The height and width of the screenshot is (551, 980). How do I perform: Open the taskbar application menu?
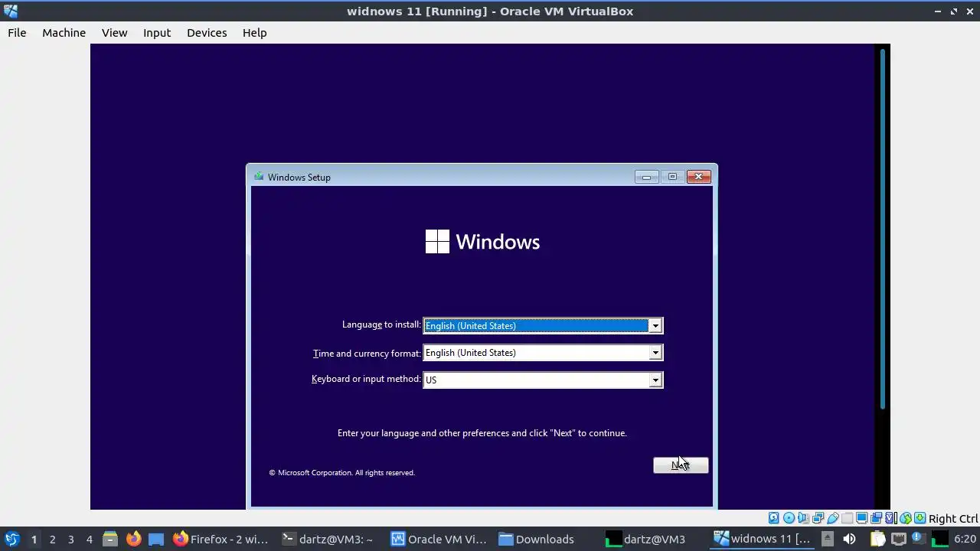[x=11, y=539]
